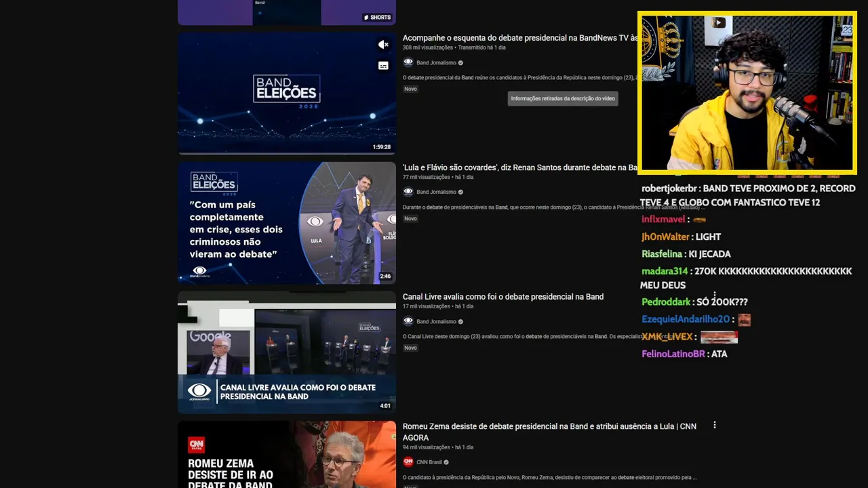Click the 'SÓ 200K???' chat message

(722, 302)
